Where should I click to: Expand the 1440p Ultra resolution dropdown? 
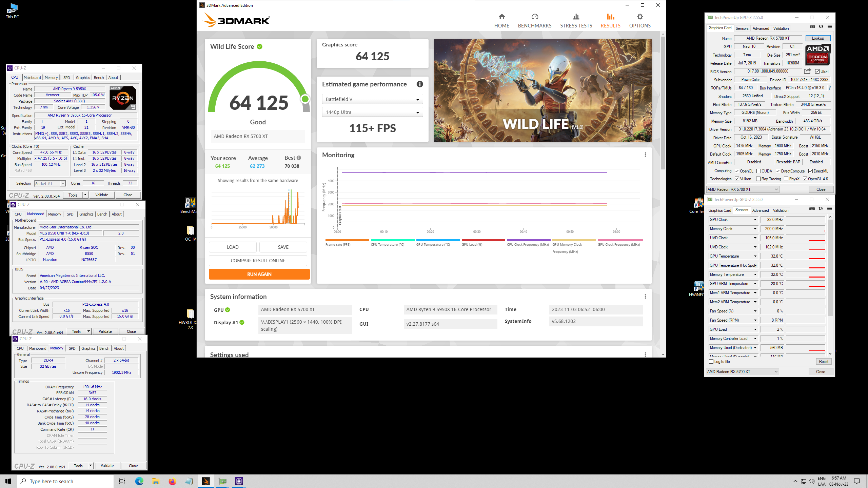372,112
